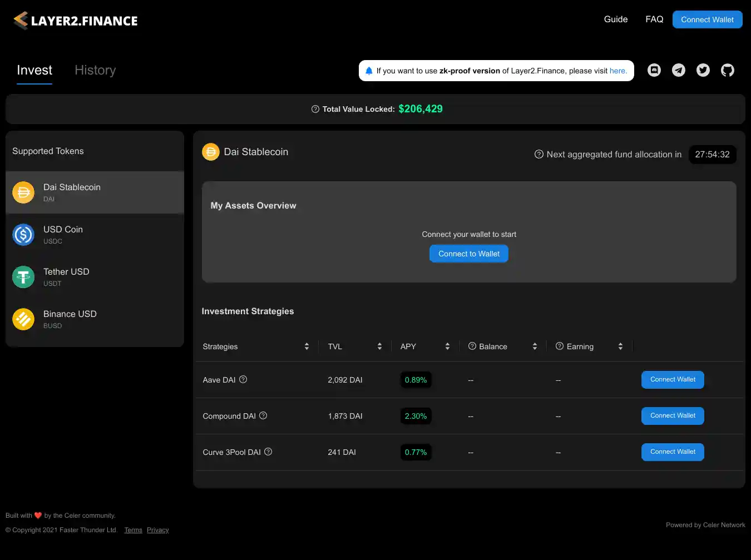Follow the zk-proof version 'here' link
Screen dimensions: 751x560
coord(617,71)
